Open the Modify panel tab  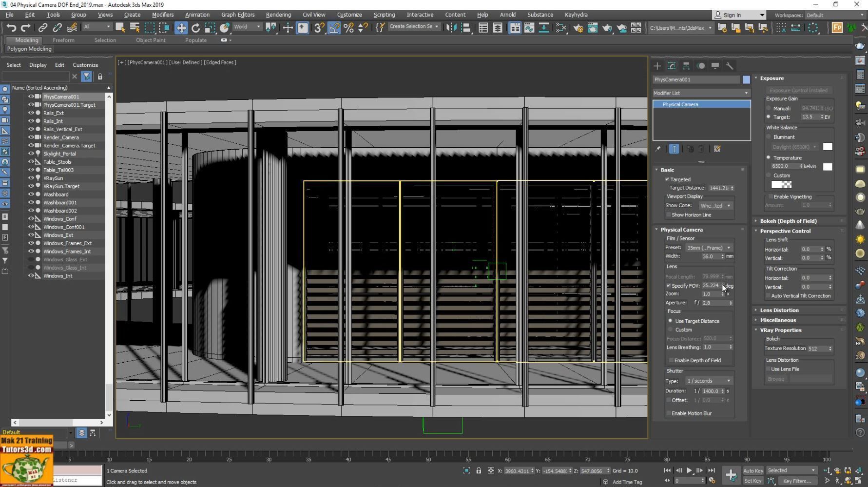[x=672, y=66]
